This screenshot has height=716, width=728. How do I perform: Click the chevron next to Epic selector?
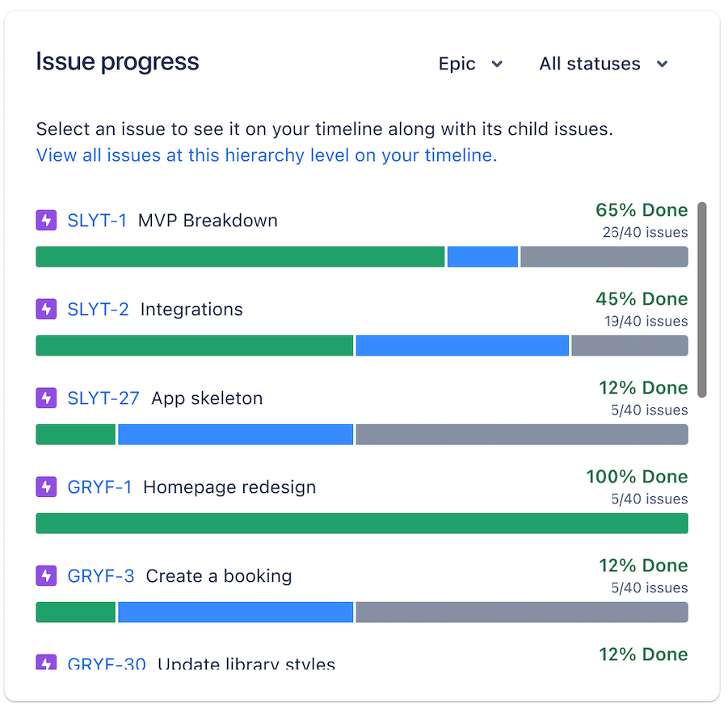(x=498, y=64)
